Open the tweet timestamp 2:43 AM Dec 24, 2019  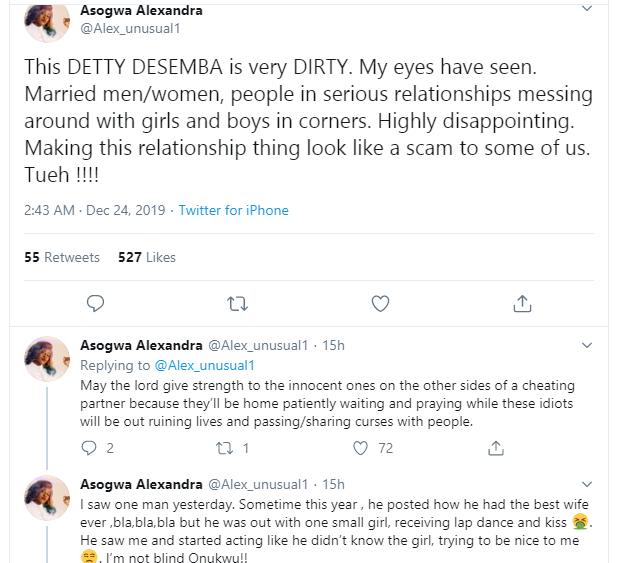[x=95, y=210]
